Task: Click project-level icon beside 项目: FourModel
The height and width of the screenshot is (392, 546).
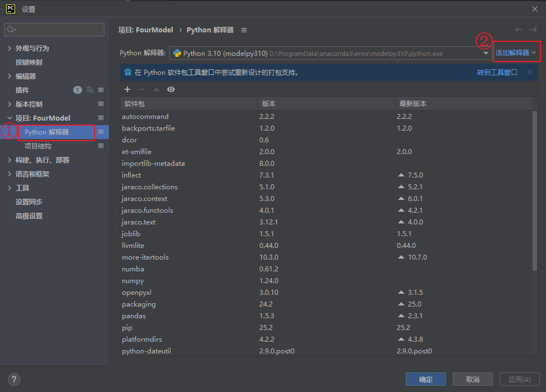Action: click(101, 118)
